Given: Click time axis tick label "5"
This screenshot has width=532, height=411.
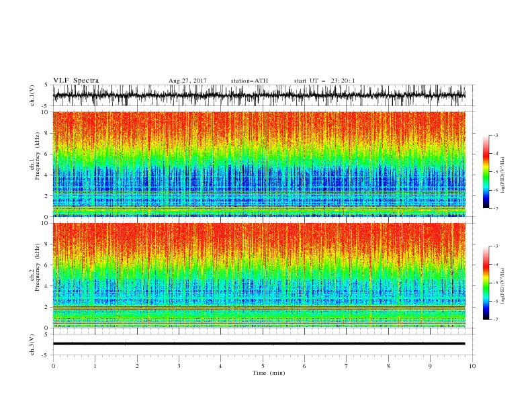Looking at the screenshot, I should [263, 366].
